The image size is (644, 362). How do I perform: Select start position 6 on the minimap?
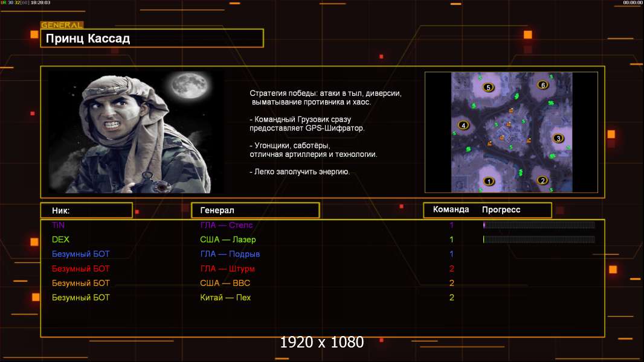tap(543, 85)
